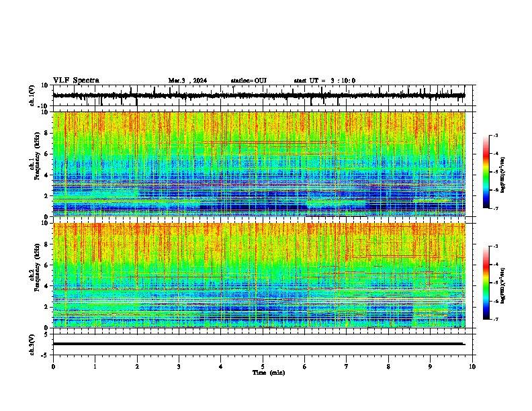Click the 'station=OUJ' label

point(249,81)
